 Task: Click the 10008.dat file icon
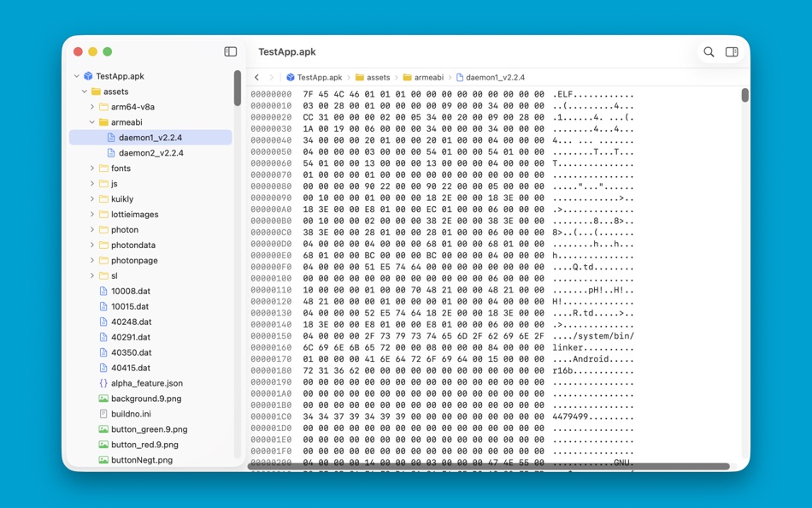point(103,291)
